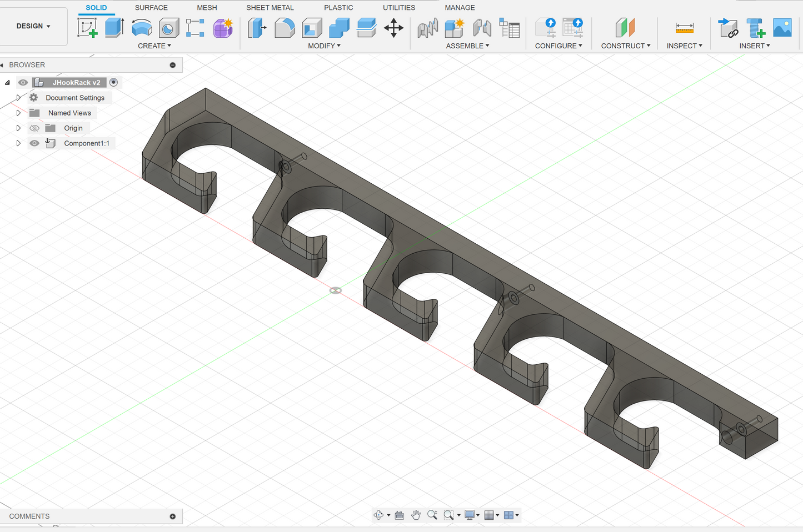
Task: Click the Insert Fastener icon
Action: click(x=756, y=28)
